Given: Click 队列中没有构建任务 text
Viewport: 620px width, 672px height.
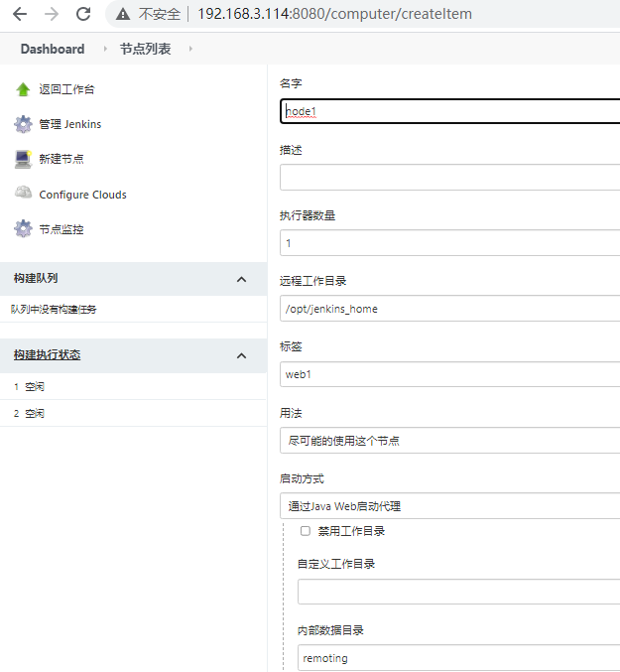Looking at the screenshot, I should tap(54, 309).
